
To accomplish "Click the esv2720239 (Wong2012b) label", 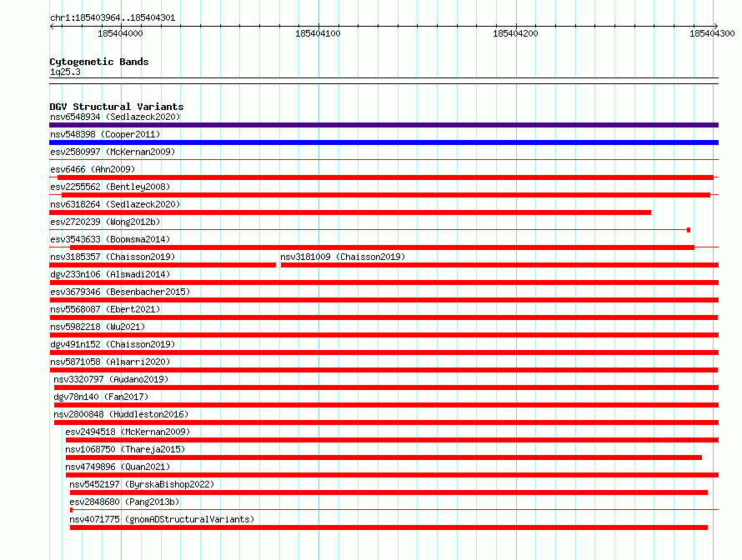I will (105, 222).
